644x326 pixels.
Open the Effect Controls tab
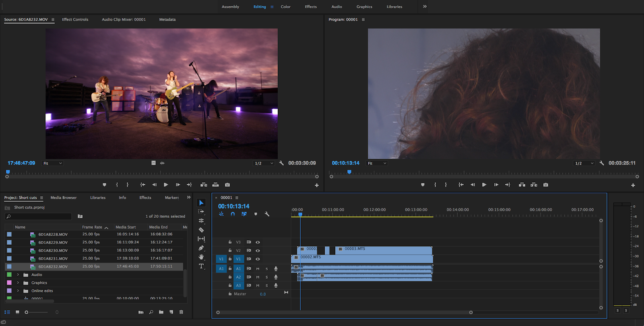click(75, 19)
